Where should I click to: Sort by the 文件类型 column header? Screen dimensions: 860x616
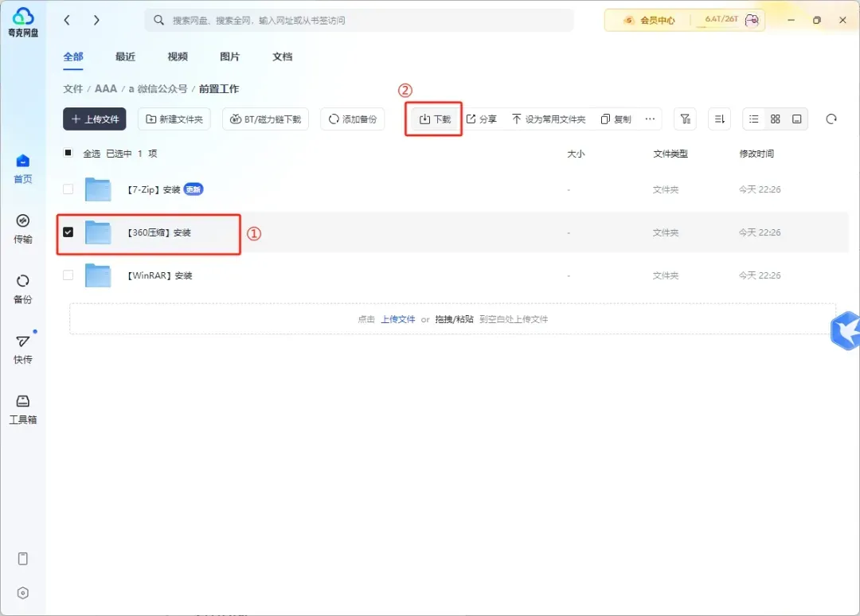pos(670,154)
